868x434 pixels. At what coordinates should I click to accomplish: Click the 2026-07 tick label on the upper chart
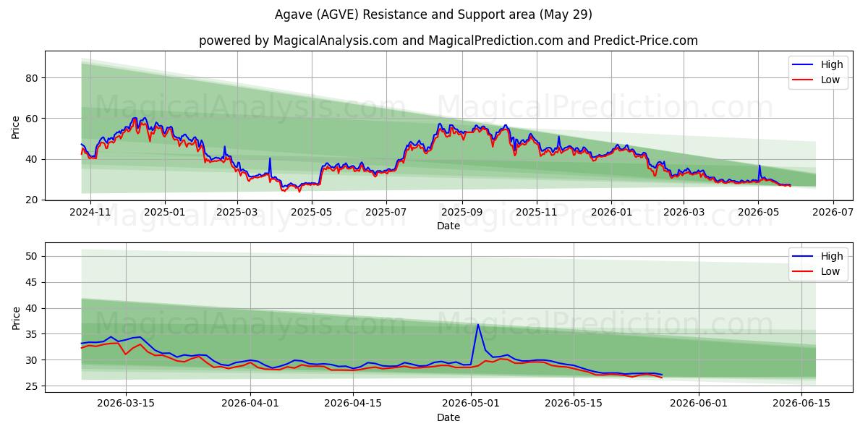(x=833, y=213)
